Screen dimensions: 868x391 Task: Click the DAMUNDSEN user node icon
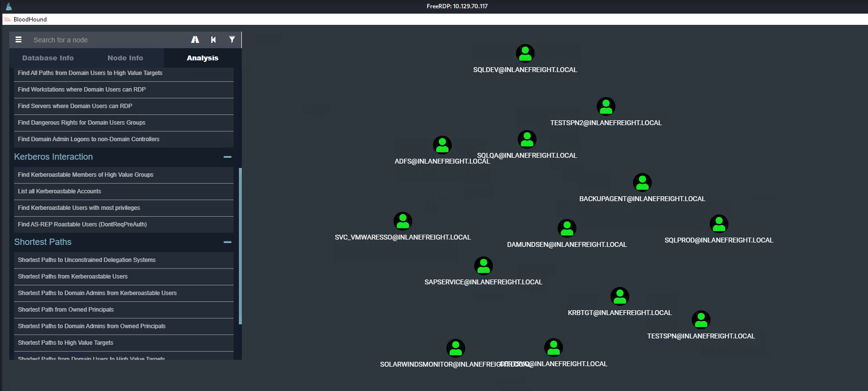[x=566, y=228]
